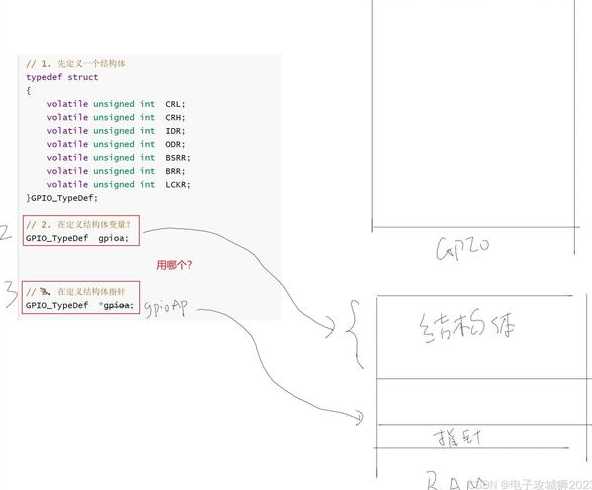Click the GPIO_TypeDef gpioa; variable declaration

click(x=77, y=238)
